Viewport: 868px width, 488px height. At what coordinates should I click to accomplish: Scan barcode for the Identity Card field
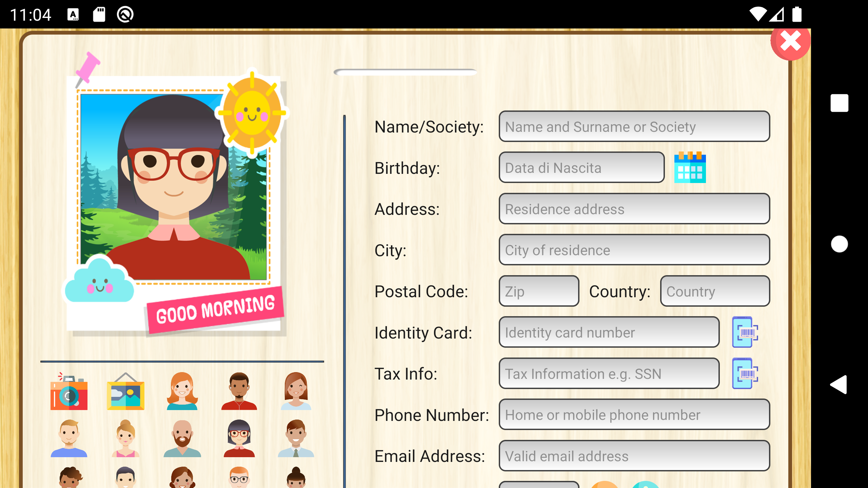click(745, 332)
